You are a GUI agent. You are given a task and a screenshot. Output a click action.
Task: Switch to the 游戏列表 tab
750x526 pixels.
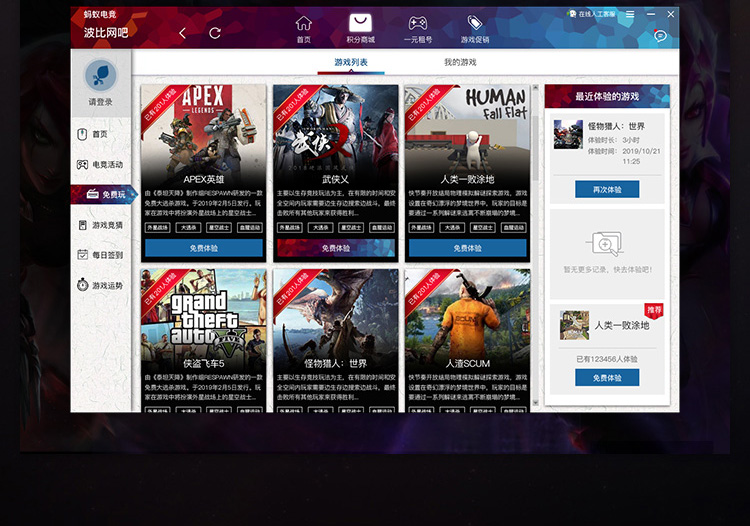351,62
